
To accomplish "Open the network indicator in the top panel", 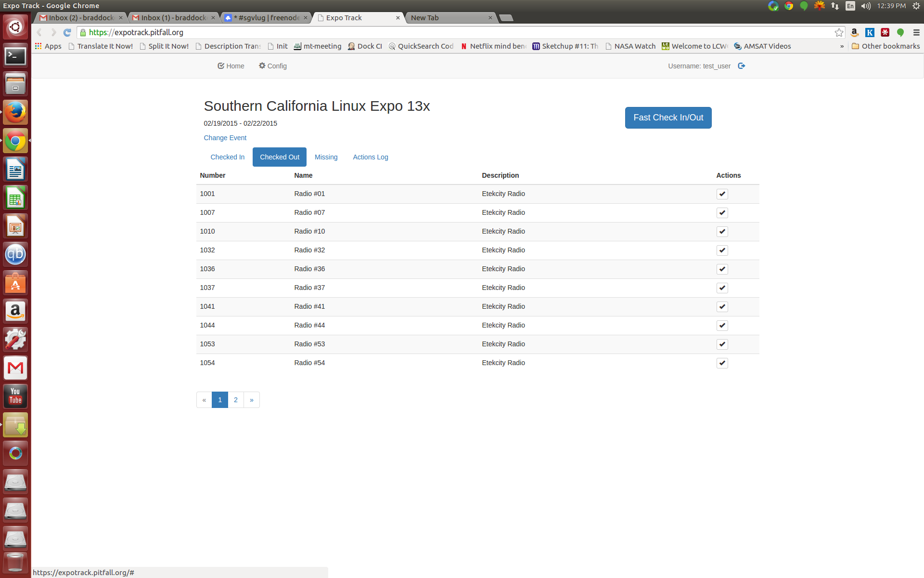I will coord(835,6).
